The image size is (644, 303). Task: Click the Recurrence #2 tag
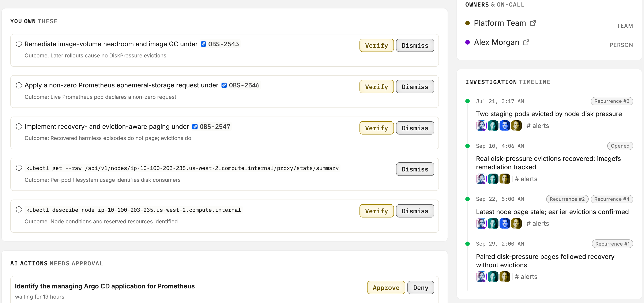567,199
